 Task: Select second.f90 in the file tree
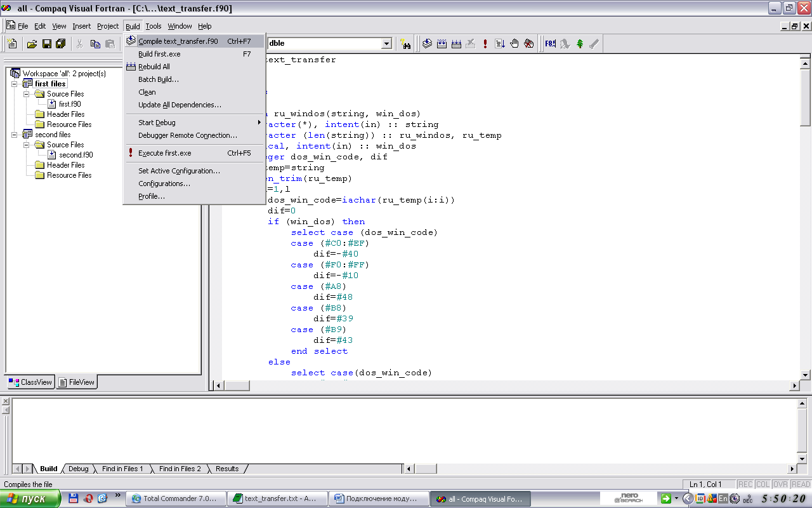[x=76, y=155]
